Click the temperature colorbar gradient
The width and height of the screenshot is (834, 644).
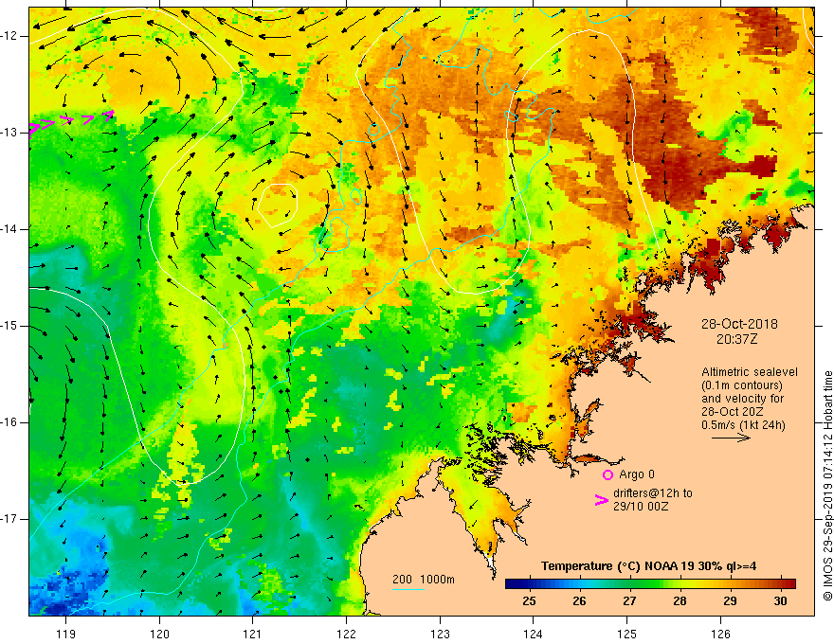(650, 584)
